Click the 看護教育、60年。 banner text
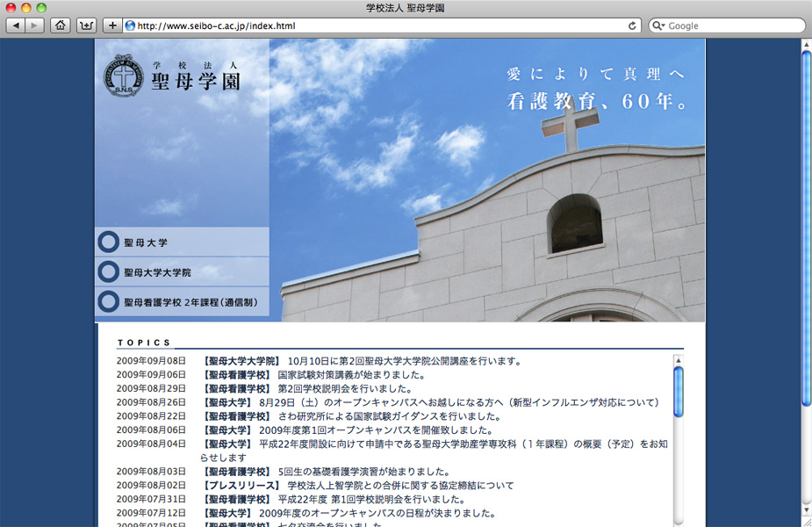 (597, 101)
